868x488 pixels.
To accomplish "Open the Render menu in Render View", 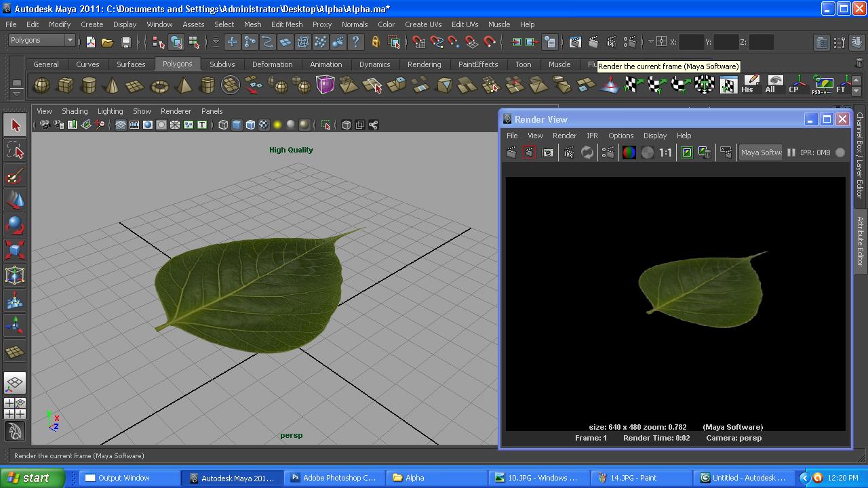I will tap(564, 136).
